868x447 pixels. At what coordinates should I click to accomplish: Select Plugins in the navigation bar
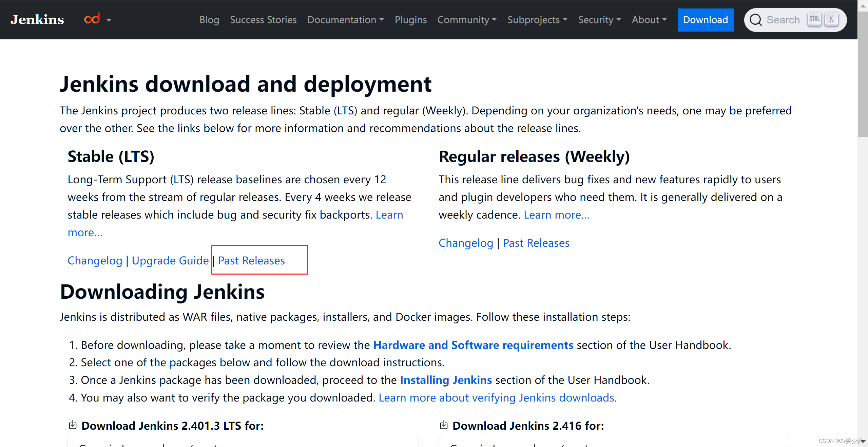click(x=410, y=20)
